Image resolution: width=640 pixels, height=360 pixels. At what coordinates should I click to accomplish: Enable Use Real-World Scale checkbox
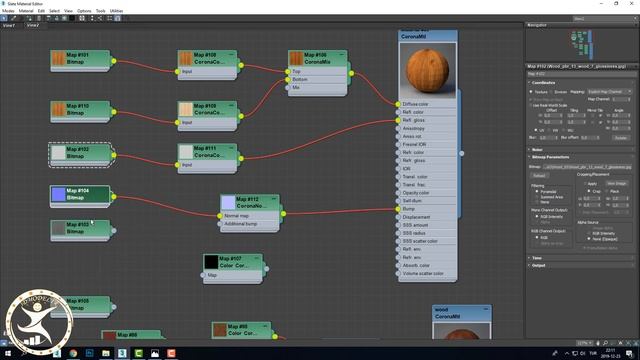click(531, 105)
